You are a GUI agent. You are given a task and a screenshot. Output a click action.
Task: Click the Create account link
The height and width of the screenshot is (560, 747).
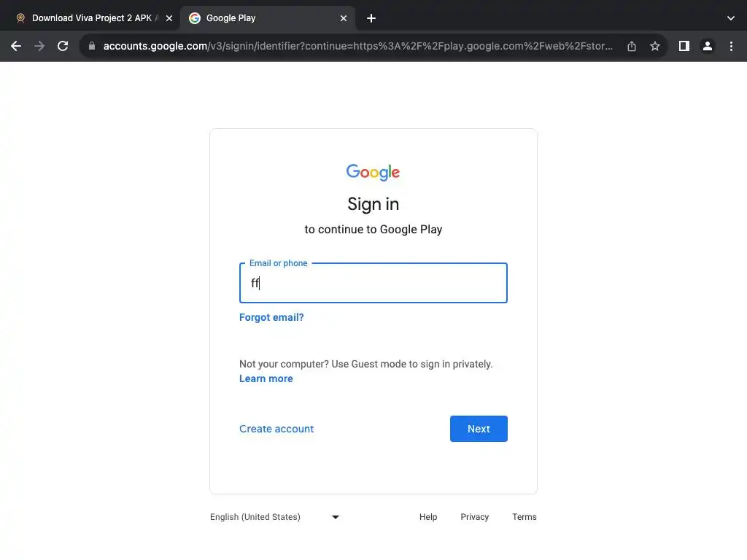click(276, 429)
